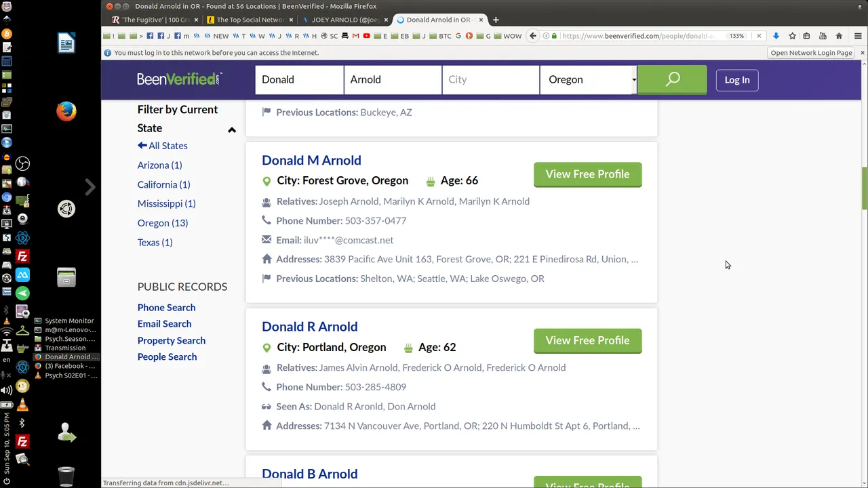Click the 133% zoom level indicator
Screen dimensions: 868x488
pyautogui.click(x=736, y=36)
